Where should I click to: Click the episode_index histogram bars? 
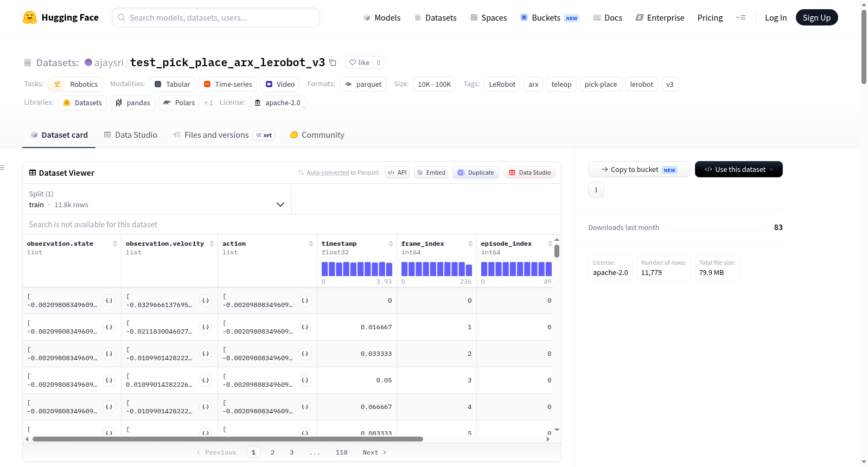(516, 269)
